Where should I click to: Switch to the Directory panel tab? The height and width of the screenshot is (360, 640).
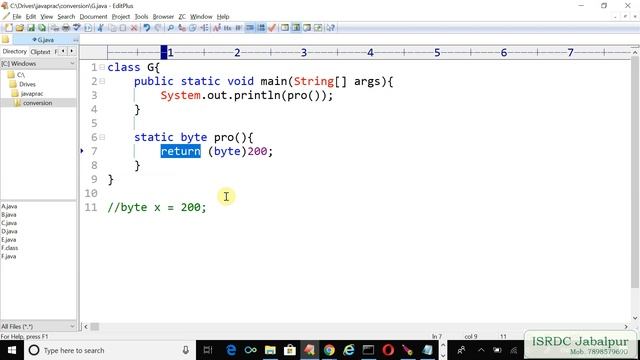14,51
